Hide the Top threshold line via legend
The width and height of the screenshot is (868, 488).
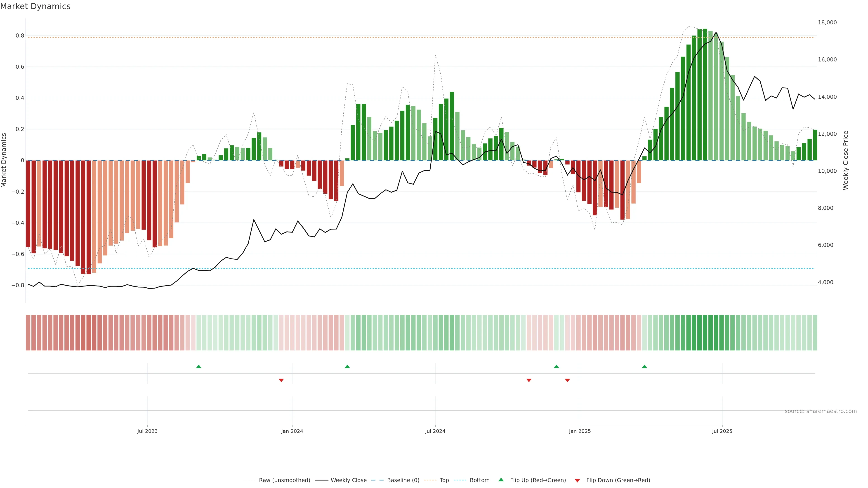[x=444, y=480]
